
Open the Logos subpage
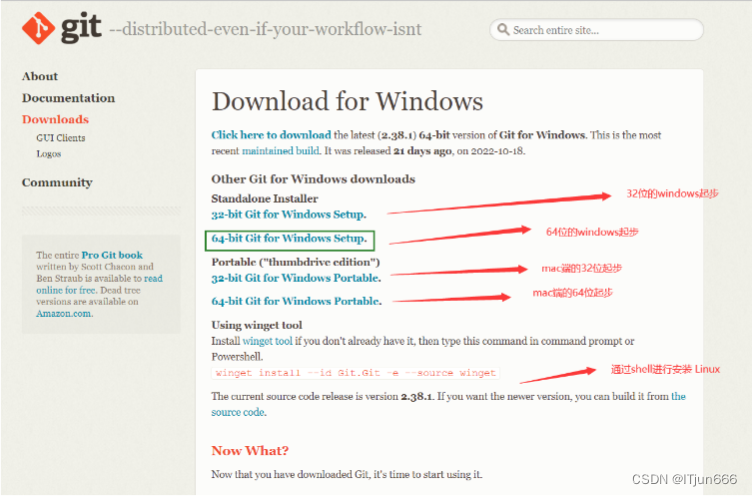coord(48,154)
